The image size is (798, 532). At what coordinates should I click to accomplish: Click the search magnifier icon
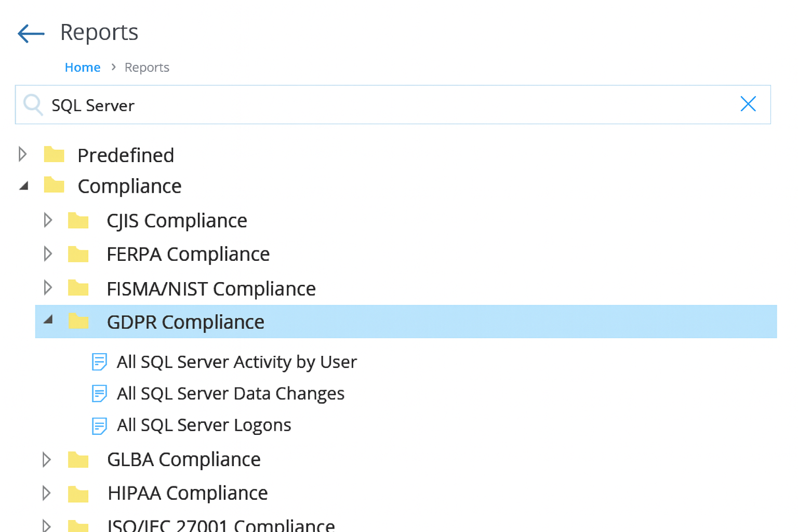pyautogui.click(x=33, y=104)
